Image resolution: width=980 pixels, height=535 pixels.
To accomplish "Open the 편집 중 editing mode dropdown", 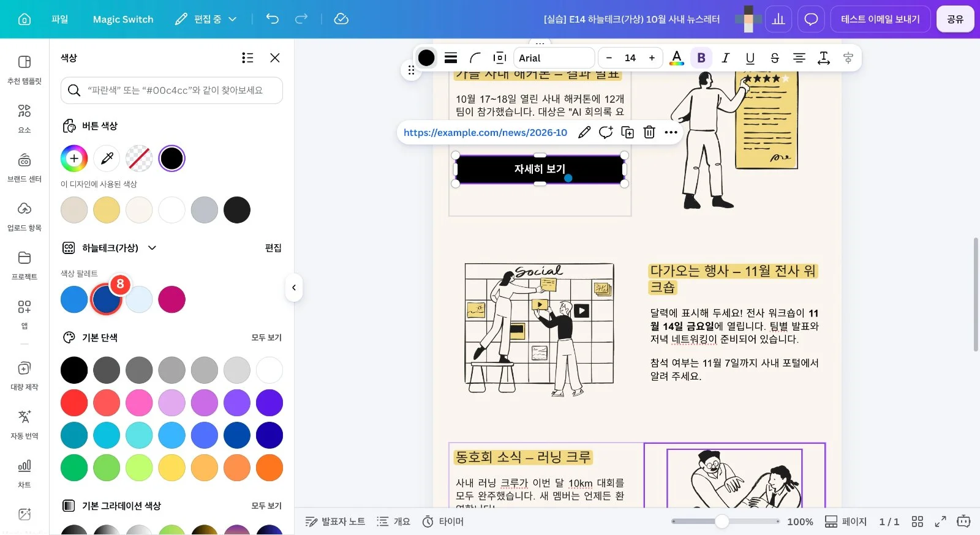I will 206,19.
